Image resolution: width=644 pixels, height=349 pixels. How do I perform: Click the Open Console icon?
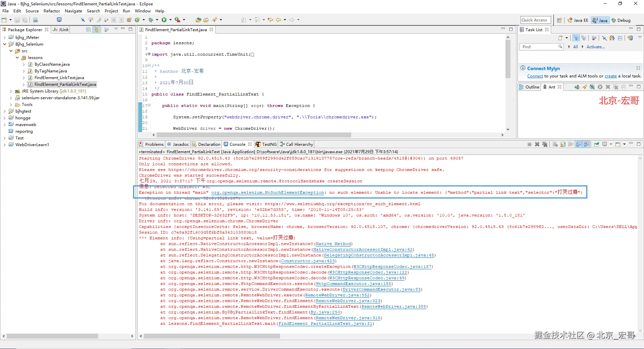[618, 144]
